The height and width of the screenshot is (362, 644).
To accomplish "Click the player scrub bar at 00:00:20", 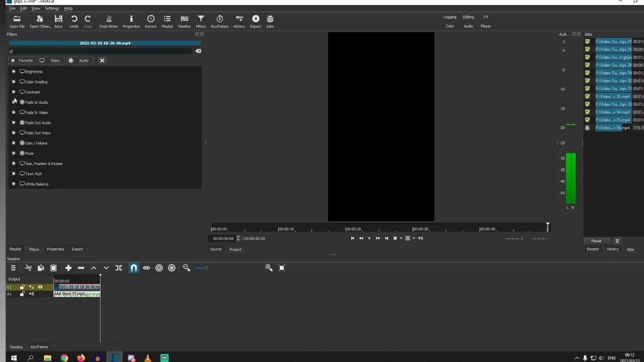I will [x=345, y=229].
